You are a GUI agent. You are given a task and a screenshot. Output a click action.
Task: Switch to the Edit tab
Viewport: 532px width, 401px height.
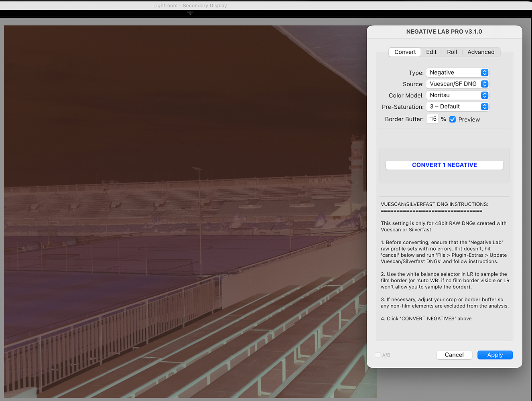(431, 52)
